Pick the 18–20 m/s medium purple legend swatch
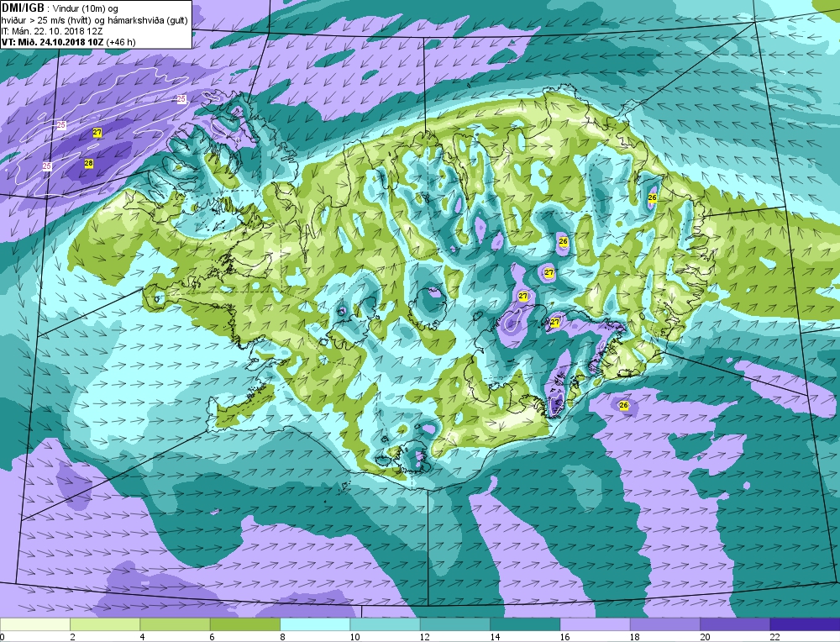This screenshot has height=642, width=840. point(664,624)
